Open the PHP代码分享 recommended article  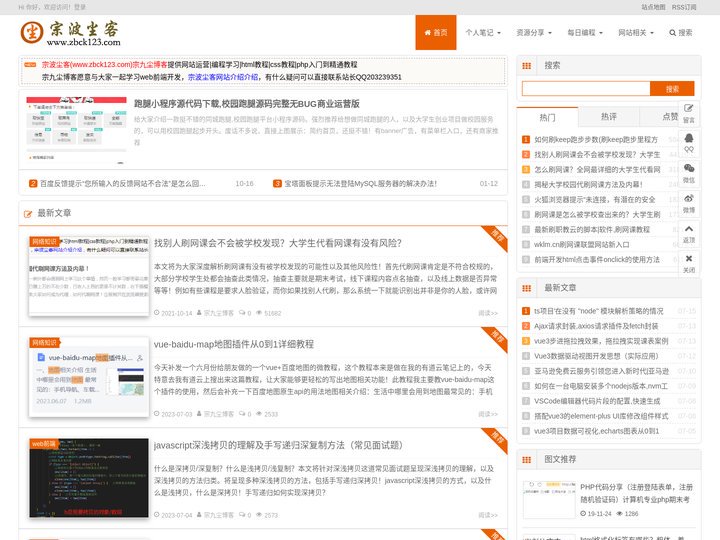[x=636, y=493]
